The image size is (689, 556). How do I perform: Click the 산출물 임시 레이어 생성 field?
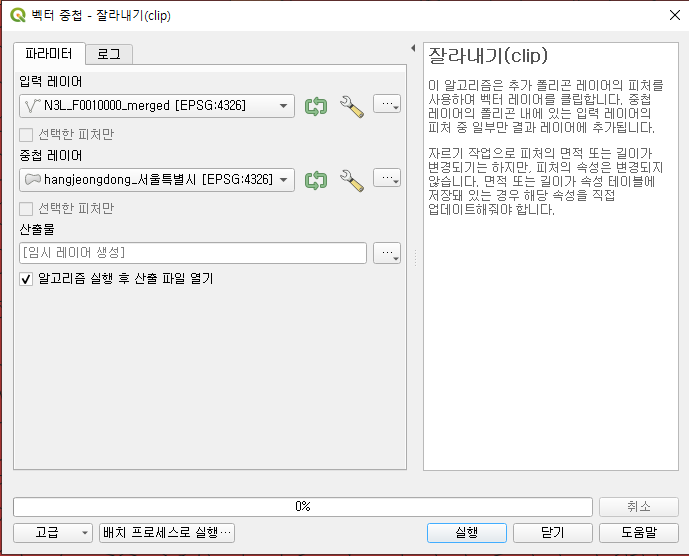(192, 253)
